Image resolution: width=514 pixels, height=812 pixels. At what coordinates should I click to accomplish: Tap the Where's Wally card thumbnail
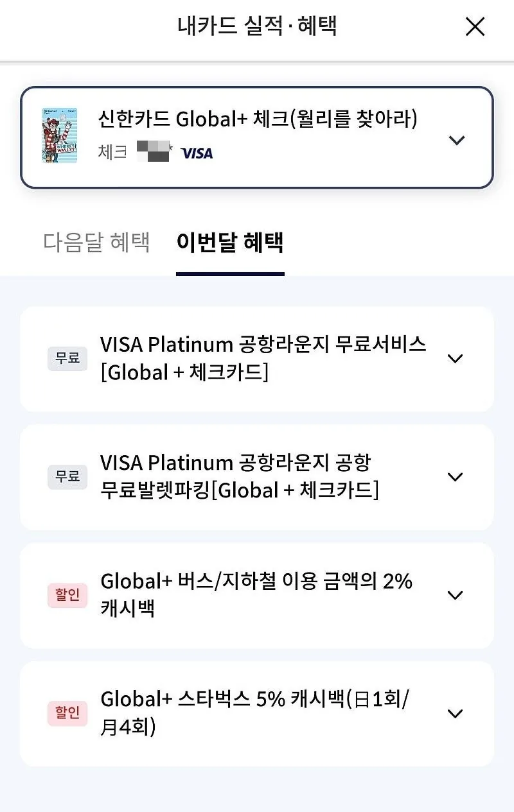pyautogui.click(x=60, y=135)
